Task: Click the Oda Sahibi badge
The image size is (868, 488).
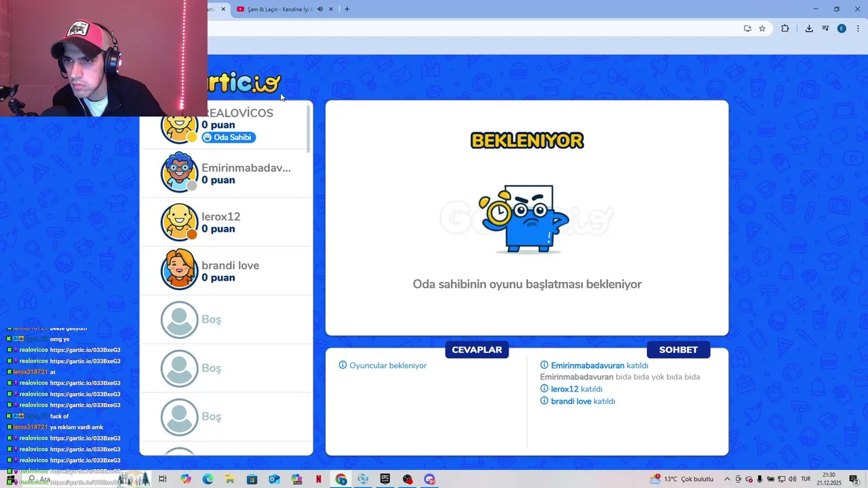Action: 229,138
